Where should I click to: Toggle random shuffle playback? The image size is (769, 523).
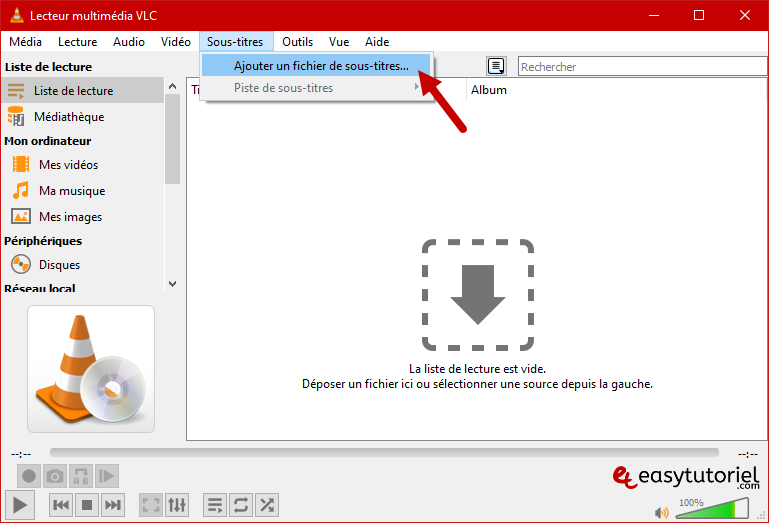coord(267,505)
